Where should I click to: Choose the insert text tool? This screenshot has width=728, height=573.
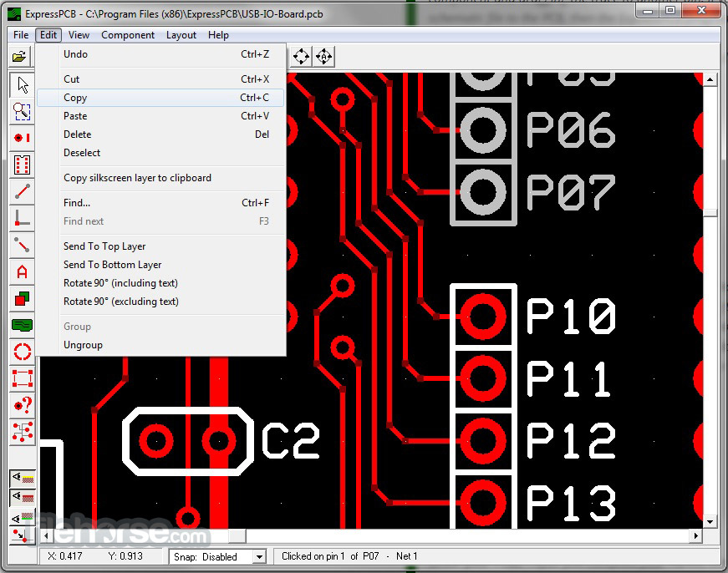point(21,271)
